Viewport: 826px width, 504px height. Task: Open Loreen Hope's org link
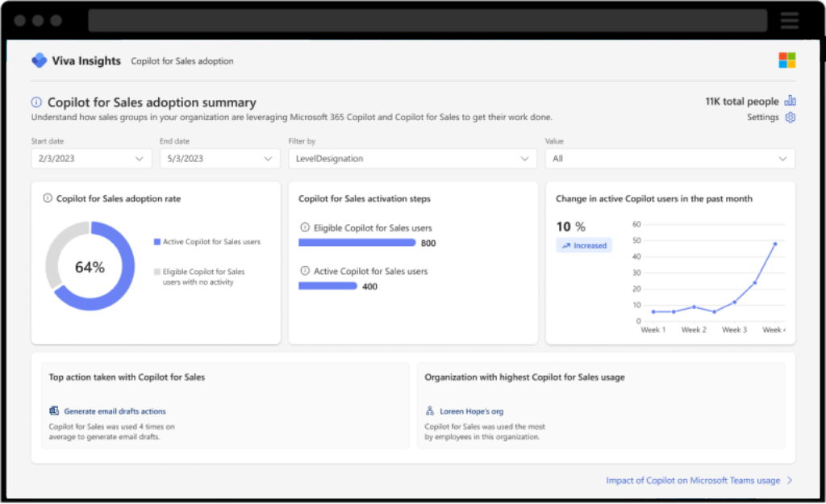[471, 411]
